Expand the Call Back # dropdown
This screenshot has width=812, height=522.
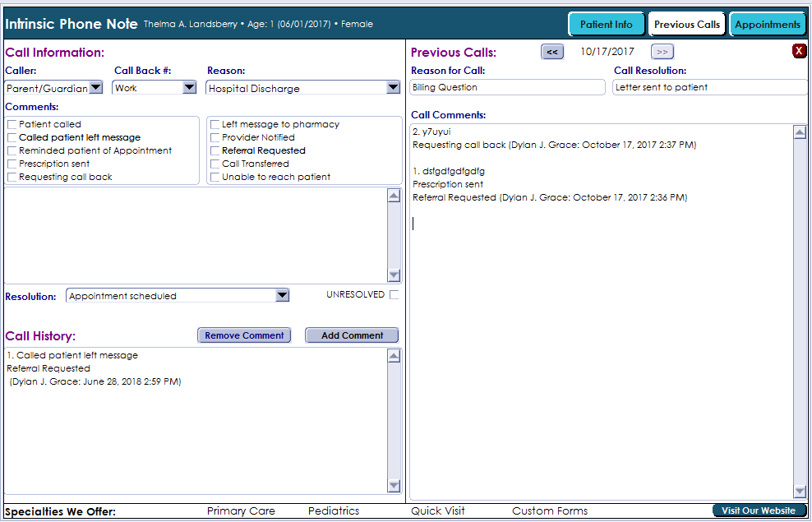[x=189, y=88]
